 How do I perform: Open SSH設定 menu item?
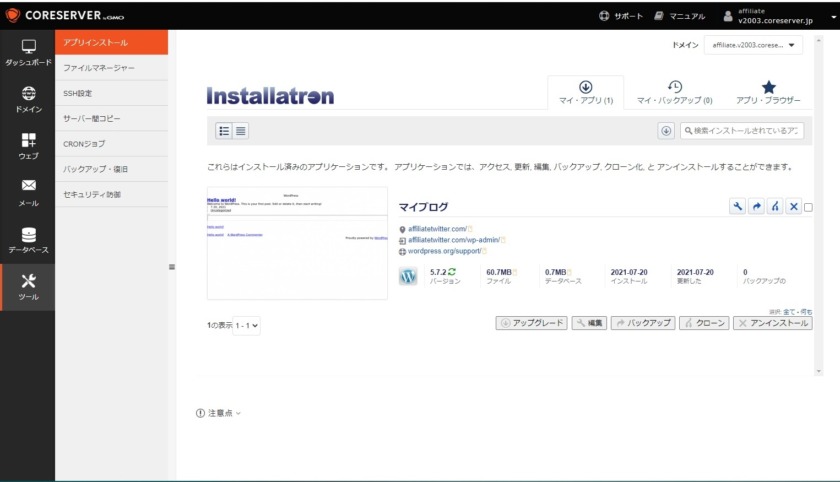click(x=111, y=93)
